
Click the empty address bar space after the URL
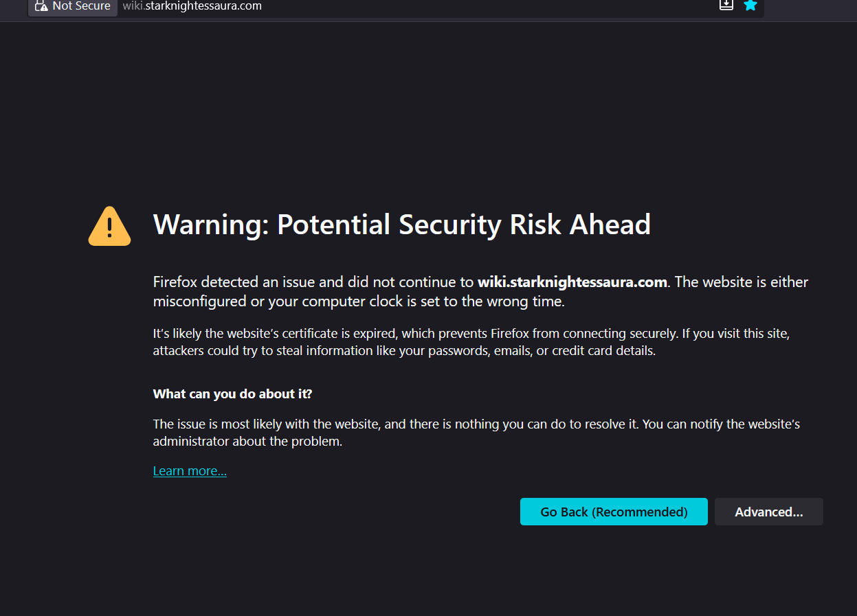[x=481, y=6]
